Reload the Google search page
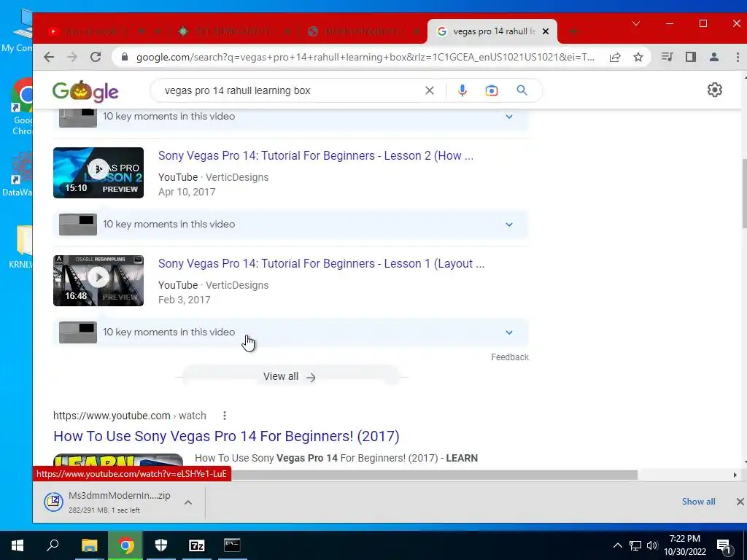747x560 pixels. coord(96,57)
